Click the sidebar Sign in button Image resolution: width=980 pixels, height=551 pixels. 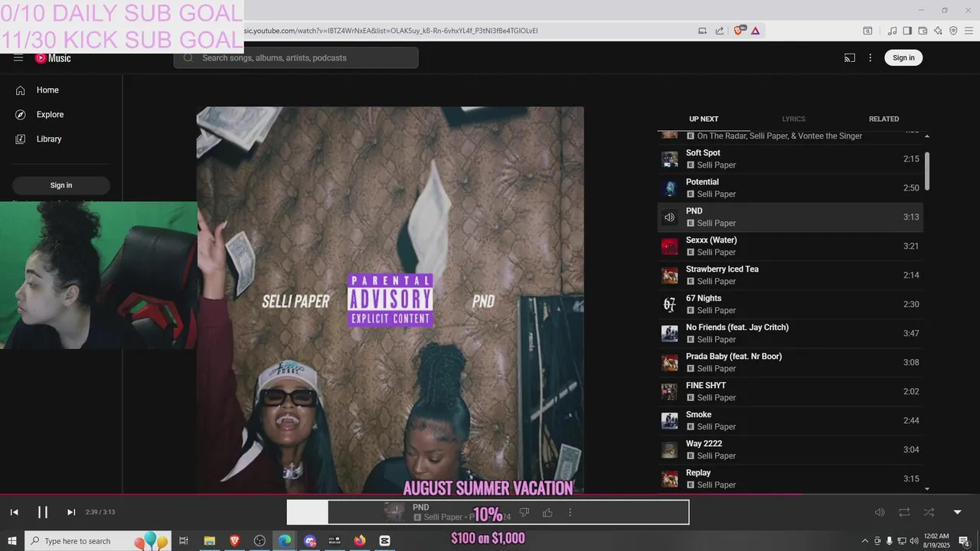[61, 185]
